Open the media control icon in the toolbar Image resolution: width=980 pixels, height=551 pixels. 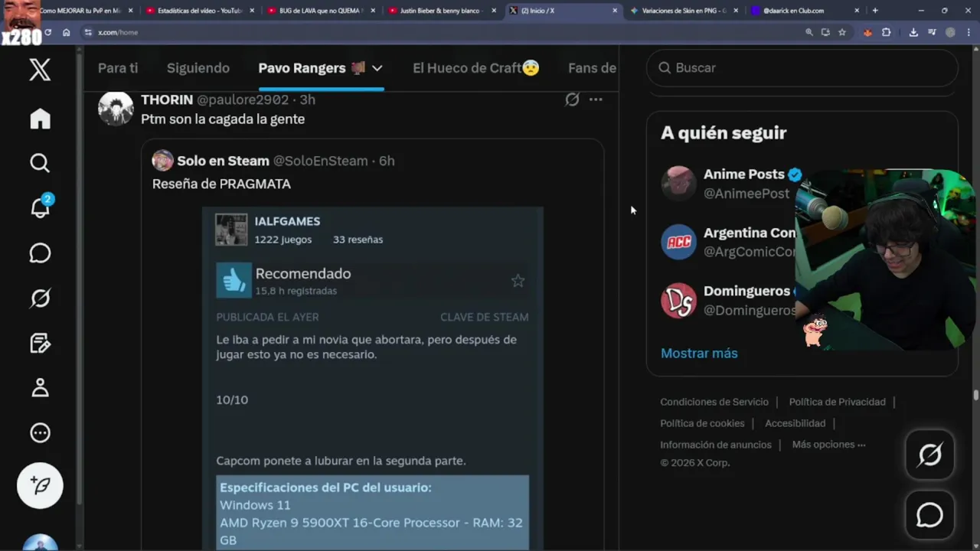(932, 32)
